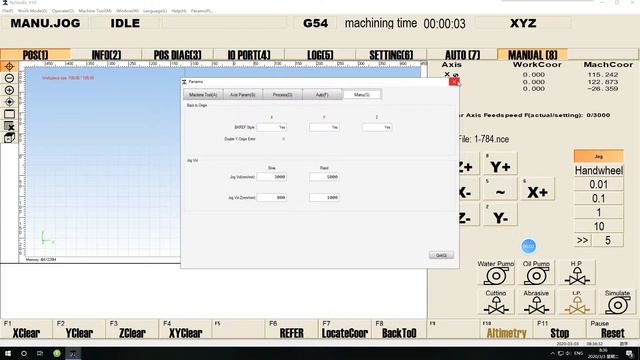Select the 0.1 step size
The width and height of the screenshot is (640, 360).
pos(598,198)
